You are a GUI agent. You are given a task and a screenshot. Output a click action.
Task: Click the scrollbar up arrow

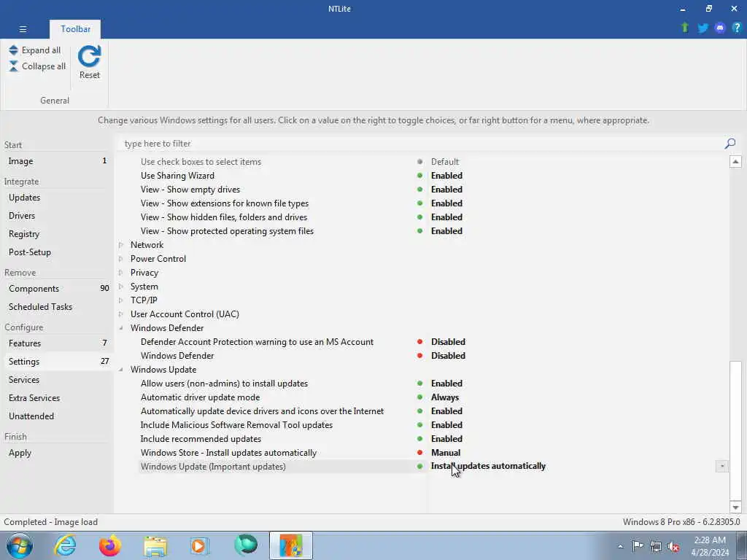point(735,161)
